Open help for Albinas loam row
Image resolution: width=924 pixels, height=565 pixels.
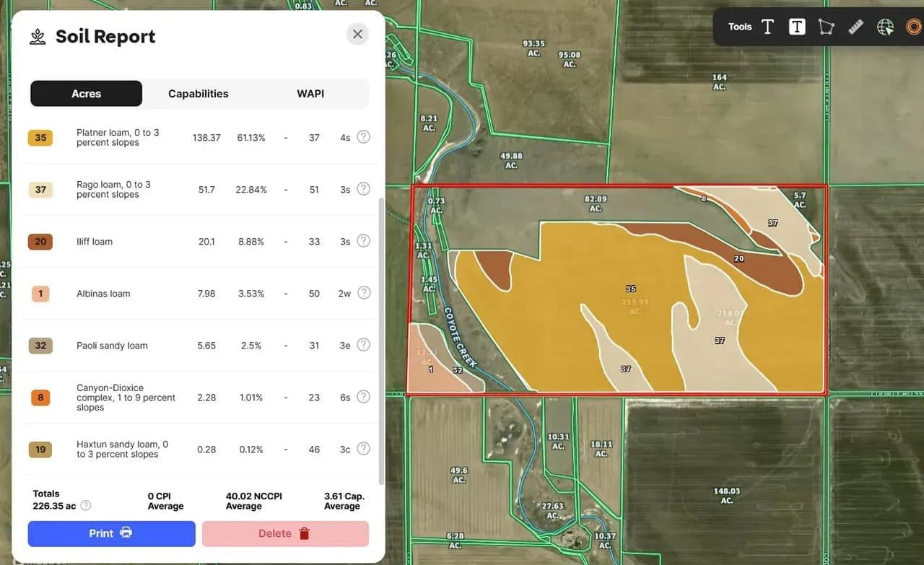tap(364, 293)
